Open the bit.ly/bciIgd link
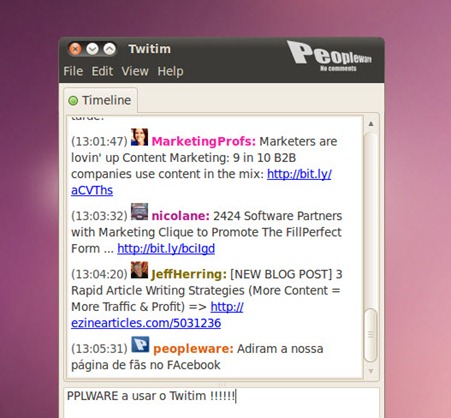451x418 pixels. point(166,249)
